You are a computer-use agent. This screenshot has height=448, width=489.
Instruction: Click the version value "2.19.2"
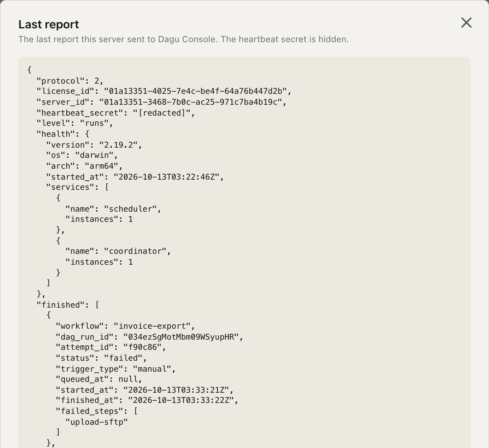(x=118, y=145)
